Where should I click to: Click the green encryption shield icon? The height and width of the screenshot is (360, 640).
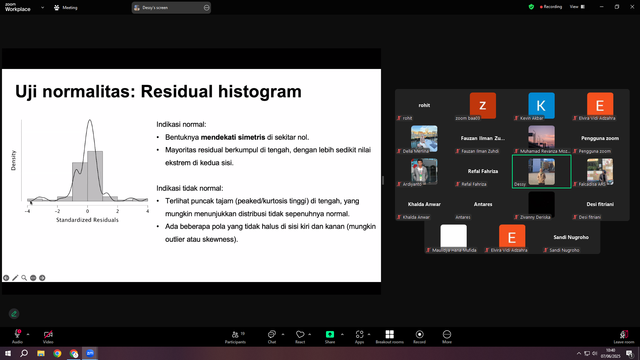point(531,7)
